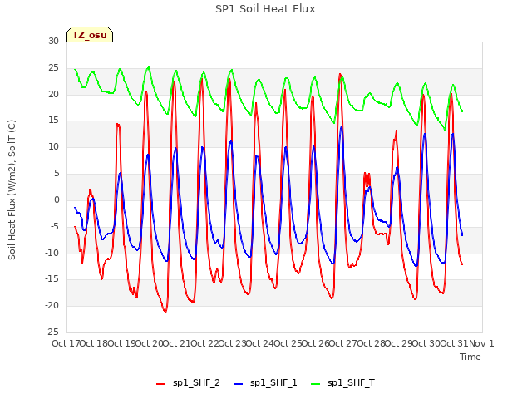
Task: Click the -15 y-axis tick label
Action: pyautogui.click(x=52, y=279)
